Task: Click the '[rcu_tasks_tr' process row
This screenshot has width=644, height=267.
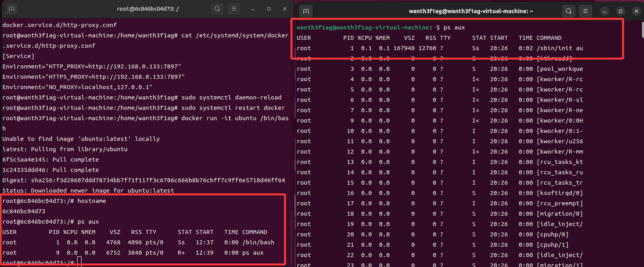Action: [440, 183]
